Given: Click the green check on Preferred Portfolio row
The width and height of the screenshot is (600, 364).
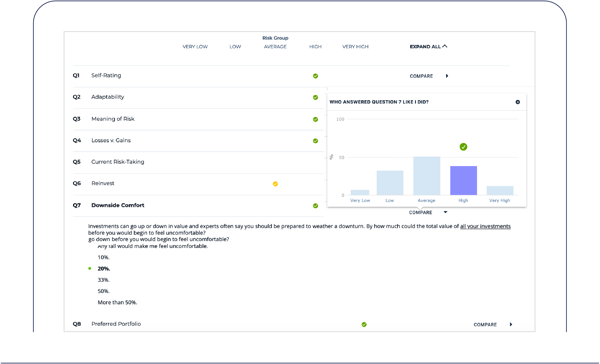Looking at the screenshot, I should [x=364, y=324].
